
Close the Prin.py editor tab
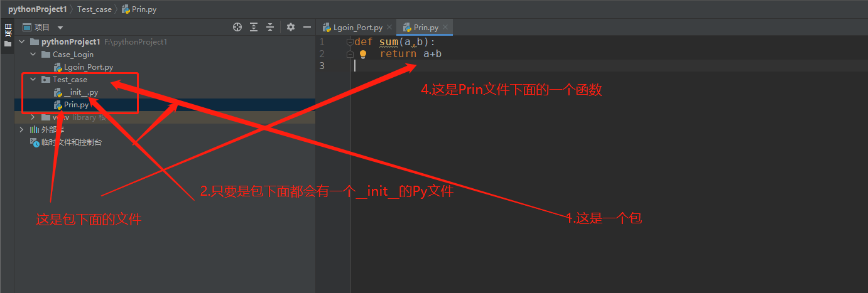coord(446,27)
